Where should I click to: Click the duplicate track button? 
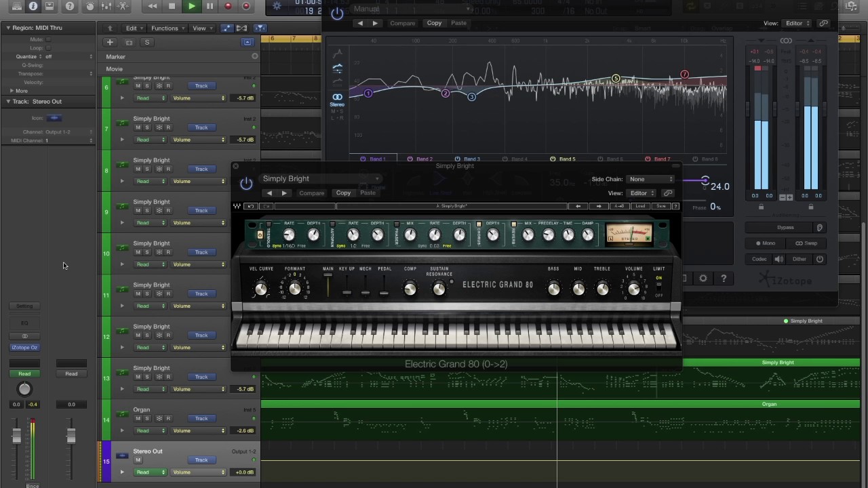(x=129, y=43)
